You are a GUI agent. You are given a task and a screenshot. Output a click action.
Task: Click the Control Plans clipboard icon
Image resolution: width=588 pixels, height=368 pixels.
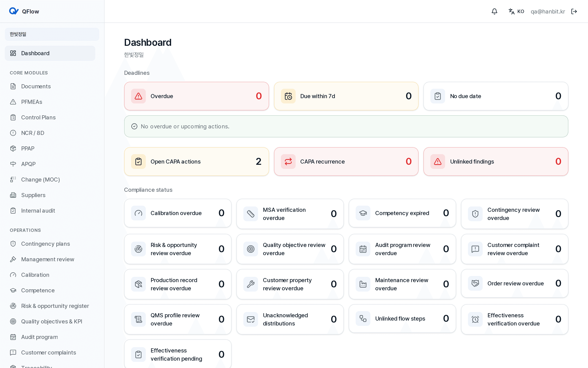pyautogui.click(x=13, y=118)
